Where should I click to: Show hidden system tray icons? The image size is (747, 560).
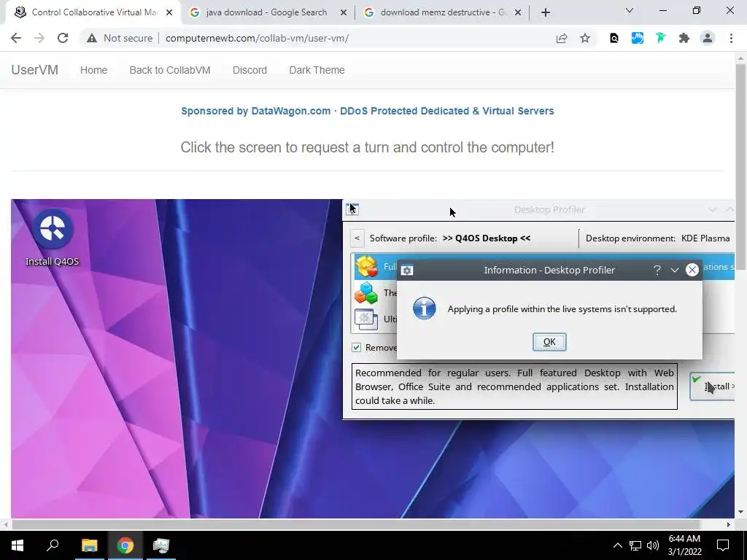[617, 545]
